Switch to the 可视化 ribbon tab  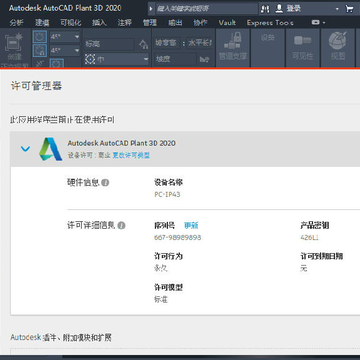[x=71, y=23]
